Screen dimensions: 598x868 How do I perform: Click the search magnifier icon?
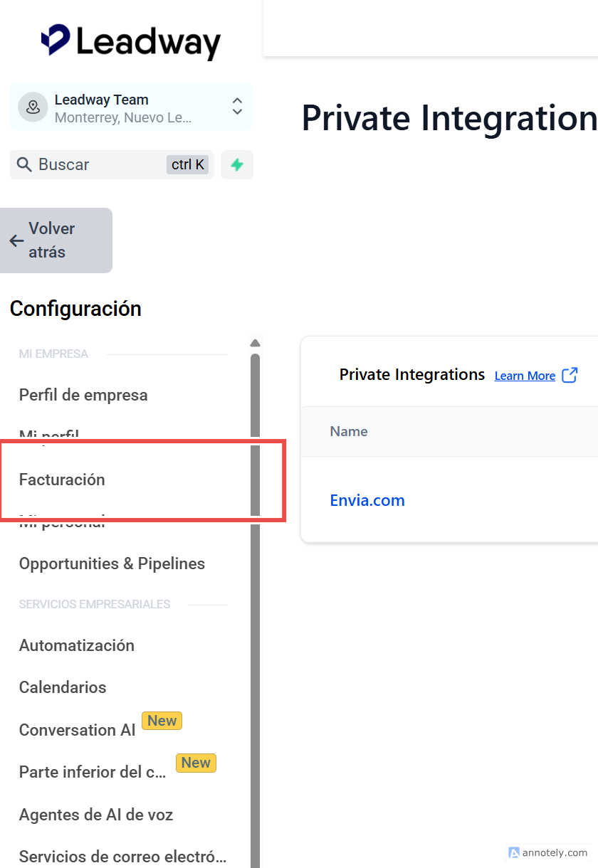coord(24,165)
